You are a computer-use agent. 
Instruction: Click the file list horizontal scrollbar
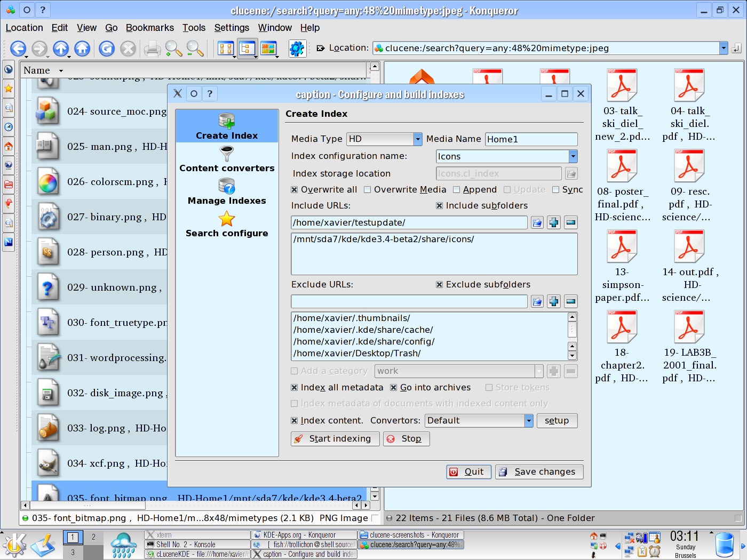[195, 505]
